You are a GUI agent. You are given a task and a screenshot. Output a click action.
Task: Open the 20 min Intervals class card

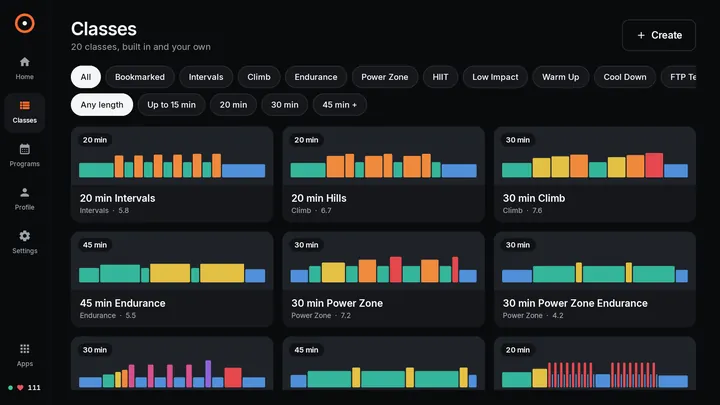pyautogui.click(x=172, y=174)
